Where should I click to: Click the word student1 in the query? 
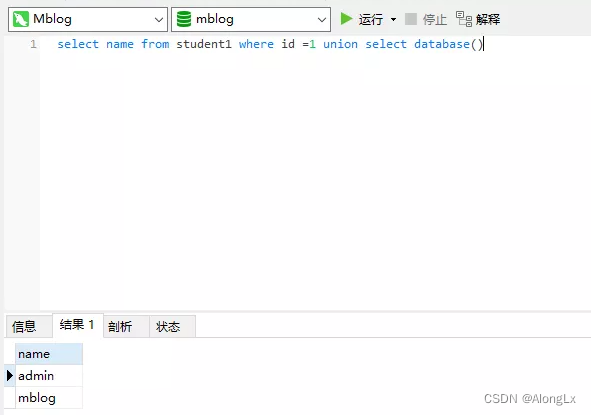[x=204, y=44]
